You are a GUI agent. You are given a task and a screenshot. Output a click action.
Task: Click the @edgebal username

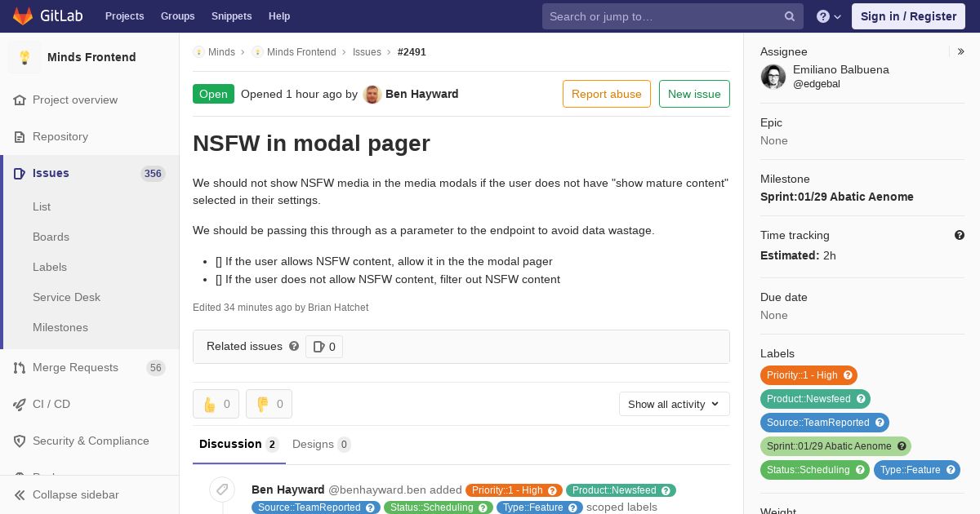click(x=817, y=84)
